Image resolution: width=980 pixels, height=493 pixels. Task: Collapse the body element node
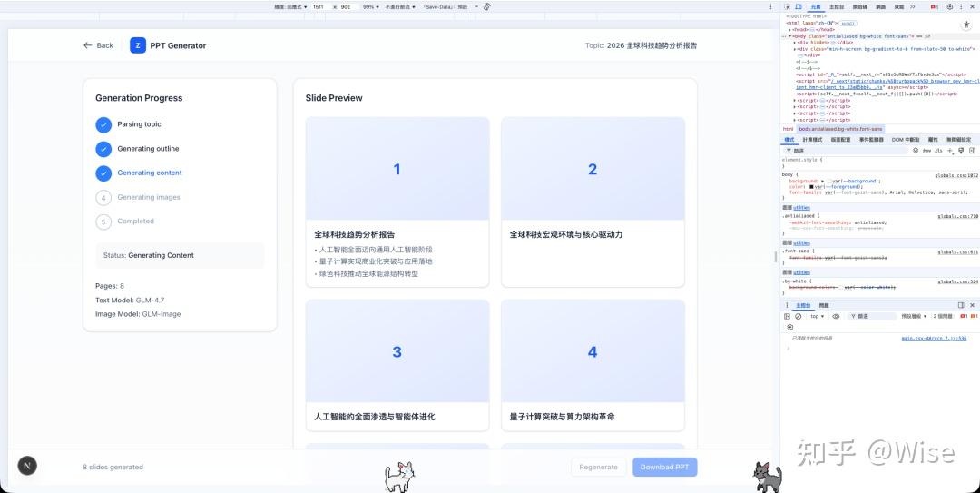tap(789, 36)
